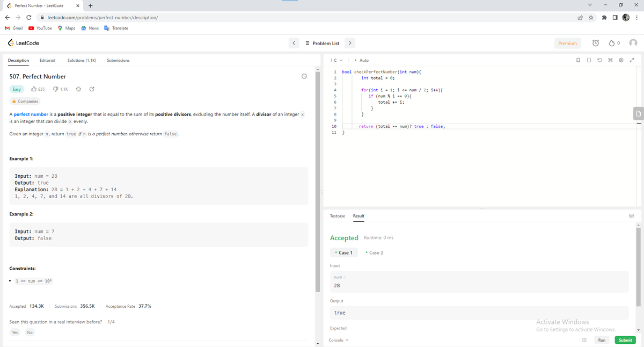The image size is (644, 347).
Task: Submit the solution
Action: (625, 340)
